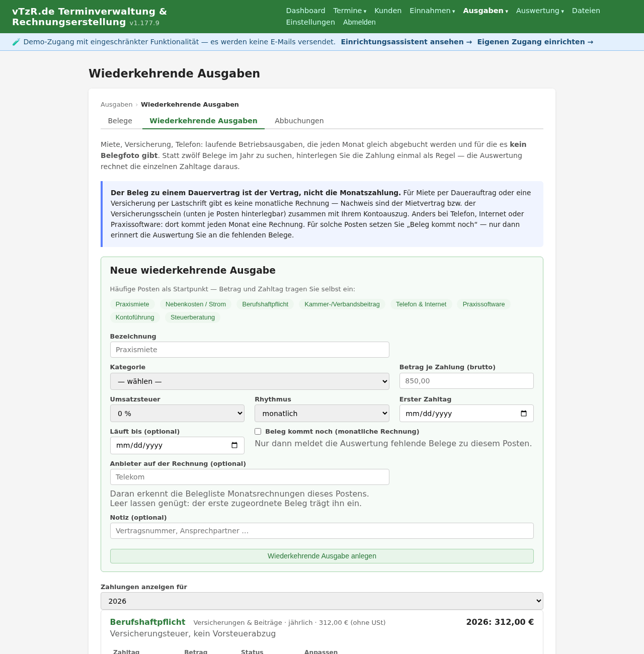Open calendar picker icon in Erster Zahltag field

(x=524, y=414)
